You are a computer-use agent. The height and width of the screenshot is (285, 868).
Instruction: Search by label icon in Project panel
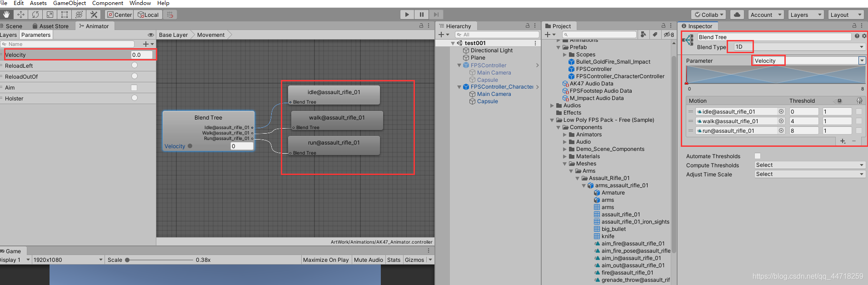point(655,35)
